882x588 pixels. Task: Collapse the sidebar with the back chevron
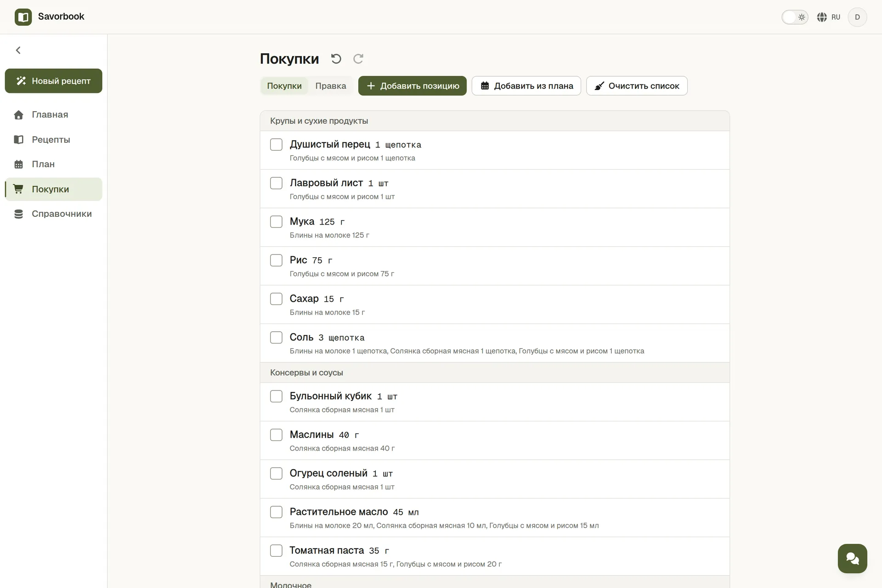[x=18, y=50]
